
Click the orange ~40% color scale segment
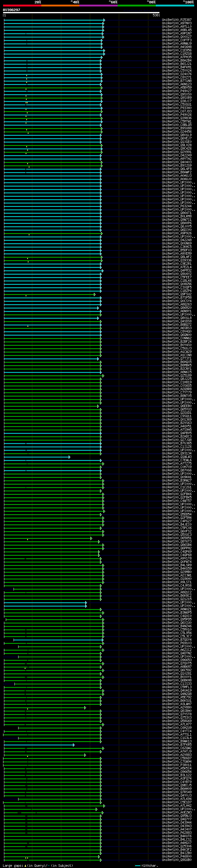pyautogui.click(x=60, y=6)
